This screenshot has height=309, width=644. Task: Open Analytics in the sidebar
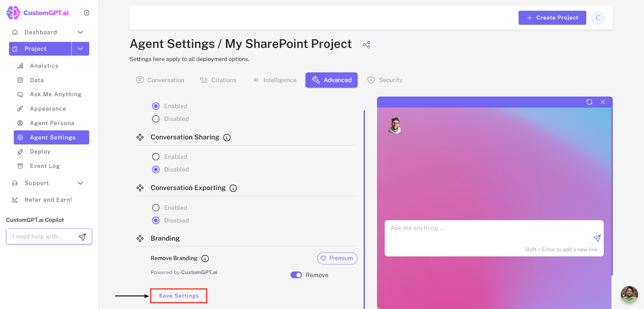44,66
